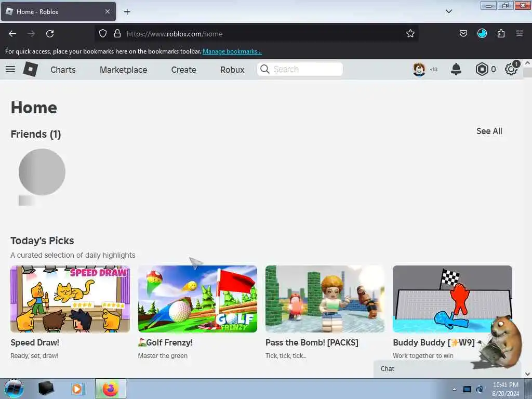This screenshot has width=532, height=399.
Task: Open the Pass the Bomb! game thumbnail
Action: (x=325, y=299)
